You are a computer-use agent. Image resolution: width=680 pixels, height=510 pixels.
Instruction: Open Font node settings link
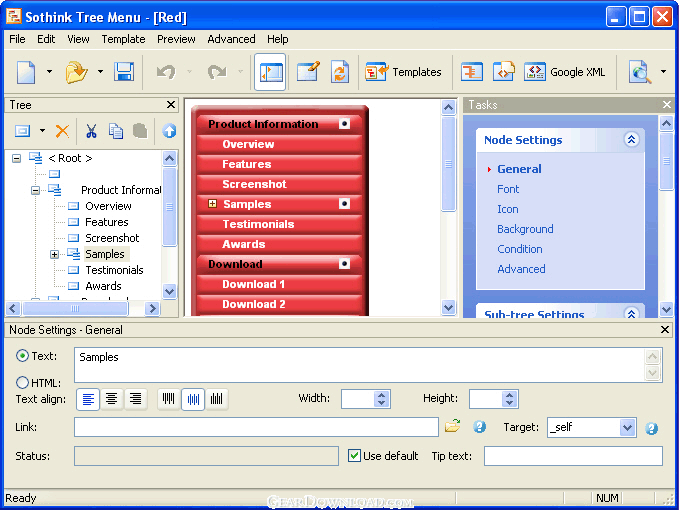[x=508, y=189]
